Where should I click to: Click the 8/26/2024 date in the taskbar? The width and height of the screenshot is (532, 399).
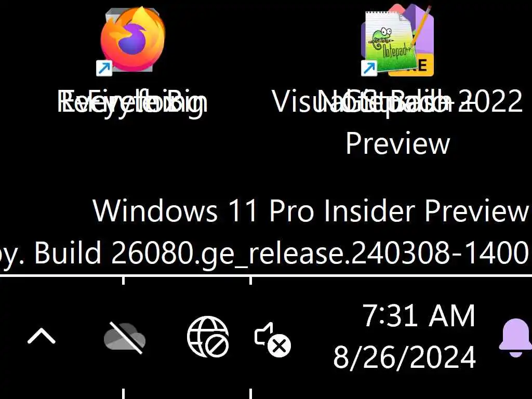click(x=404, y=357)
